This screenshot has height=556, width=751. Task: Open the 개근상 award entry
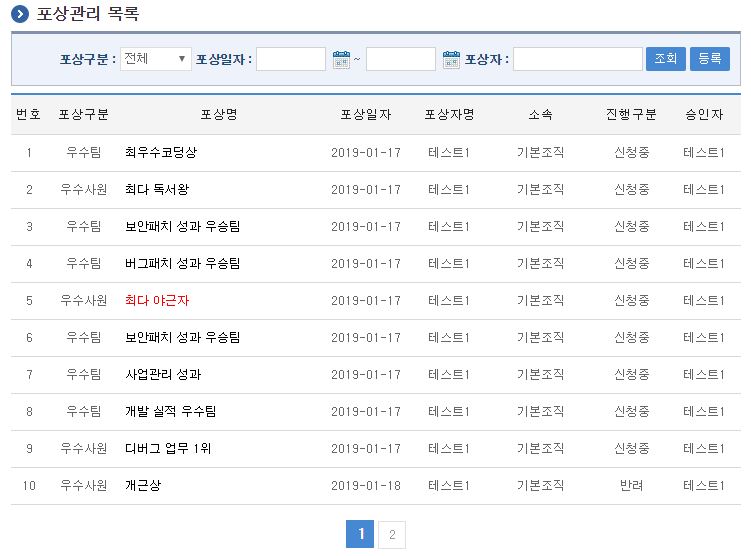pyautogui.click(x=143, y=486)
